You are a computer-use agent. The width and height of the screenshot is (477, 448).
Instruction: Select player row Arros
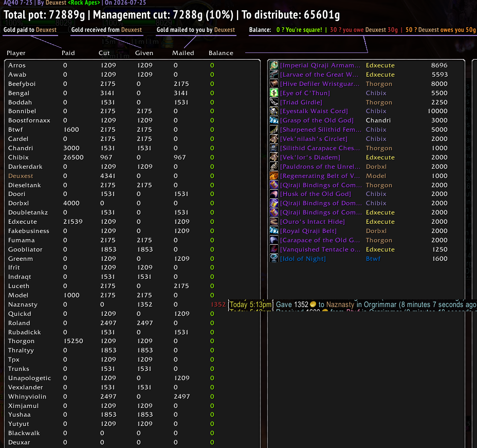click(x=132, y=65)
